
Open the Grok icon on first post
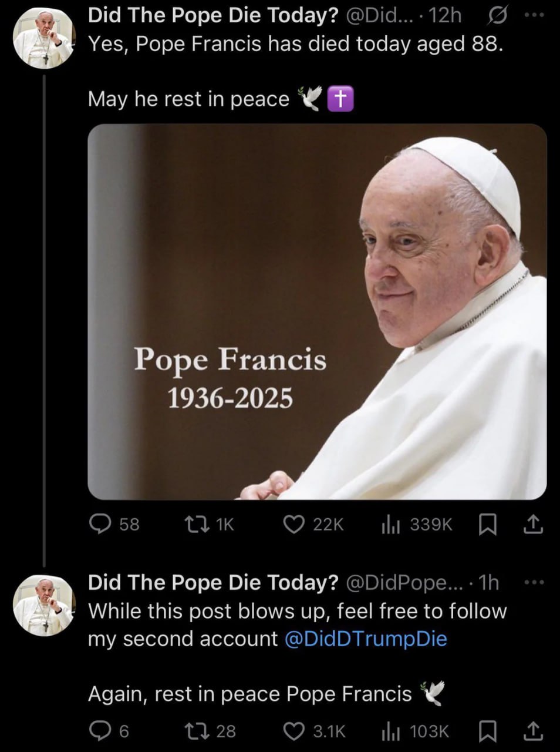click(x=493, y=16)
